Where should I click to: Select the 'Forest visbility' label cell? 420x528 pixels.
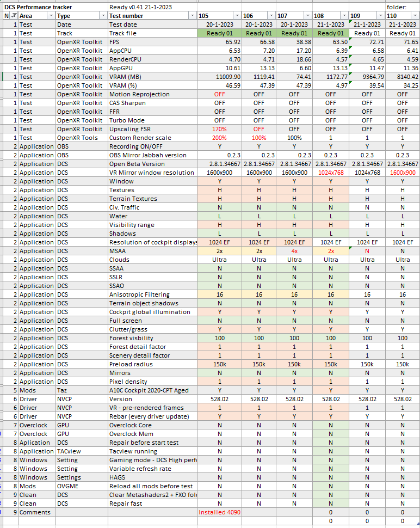click(x=152, y=339)
